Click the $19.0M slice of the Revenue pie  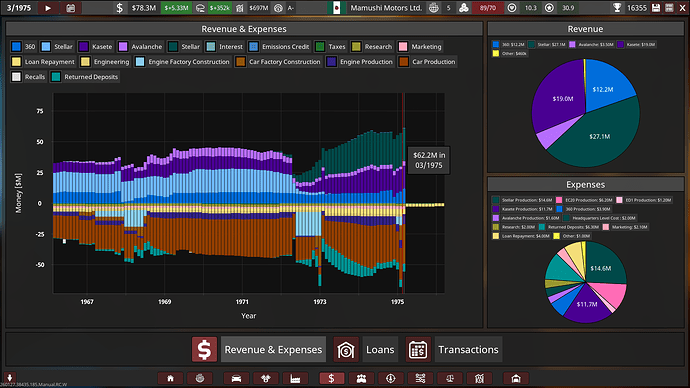(563, 99)
